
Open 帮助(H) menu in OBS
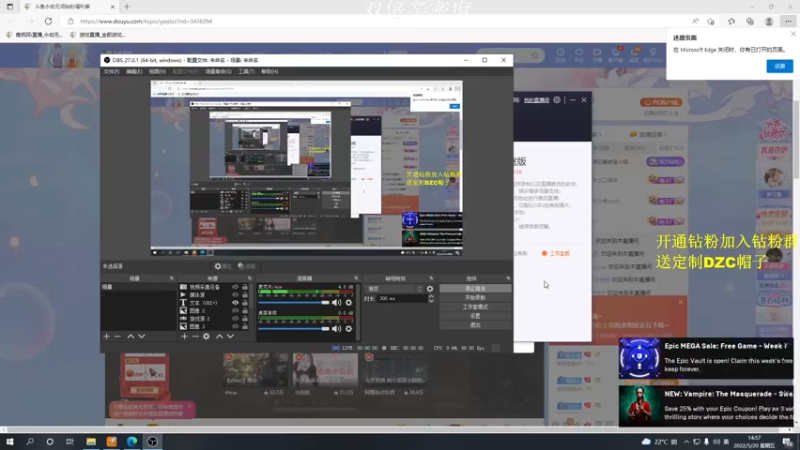pos(270,72)
